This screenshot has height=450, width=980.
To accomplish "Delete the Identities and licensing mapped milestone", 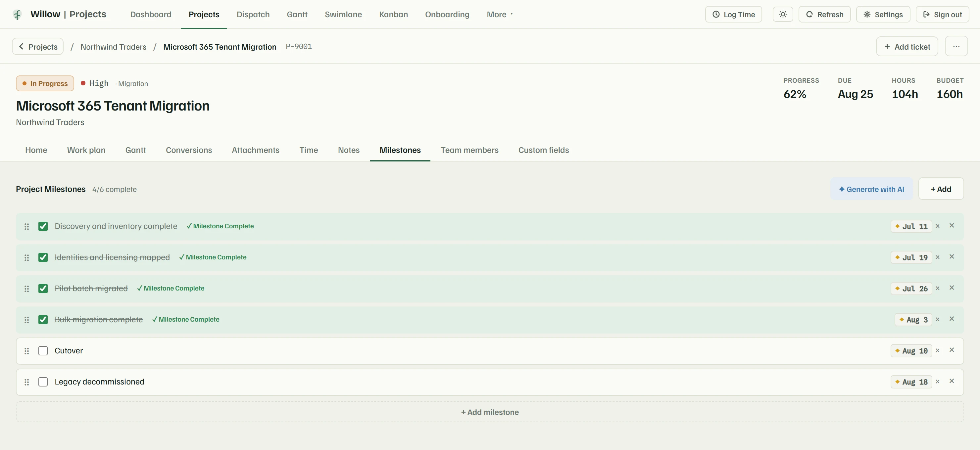I will pyautogui.click(x=952, y=256).
